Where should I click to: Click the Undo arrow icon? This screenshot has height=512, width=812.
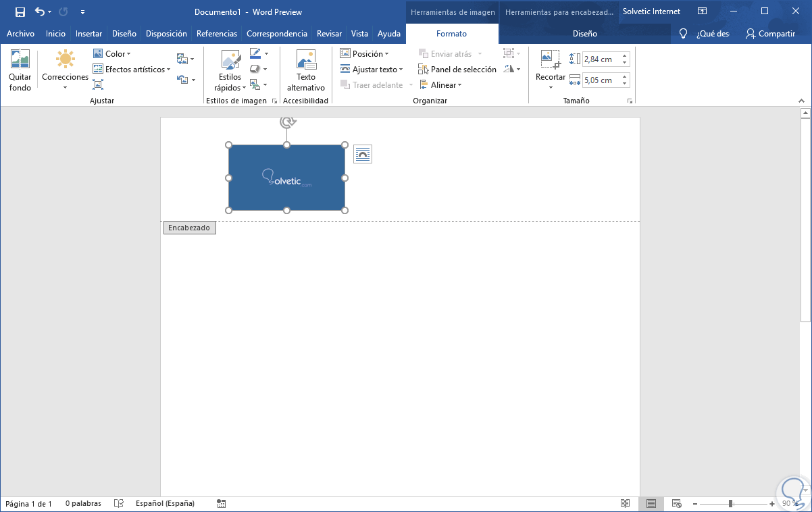(x=40, y=11)
